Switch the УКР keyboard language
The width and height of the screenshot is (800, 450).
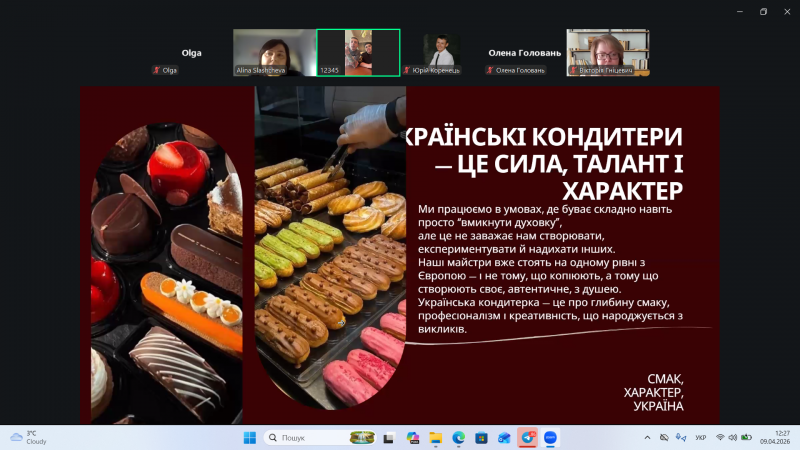pos(700,438)
